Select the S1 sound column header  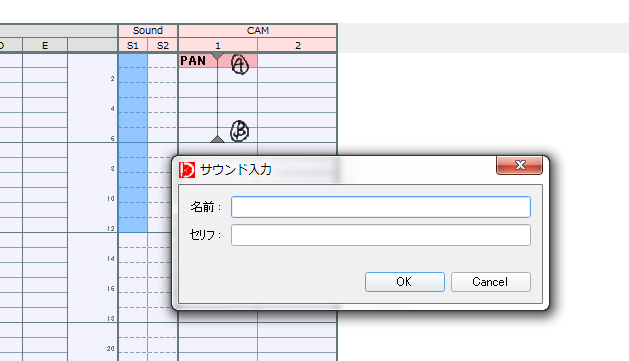pyautogui.click(x=133, y=46)
